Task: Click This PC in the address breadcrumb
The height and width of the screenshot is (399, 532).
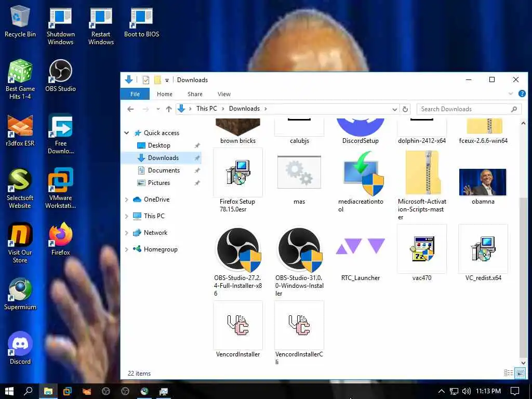Action: pos(206,109)
